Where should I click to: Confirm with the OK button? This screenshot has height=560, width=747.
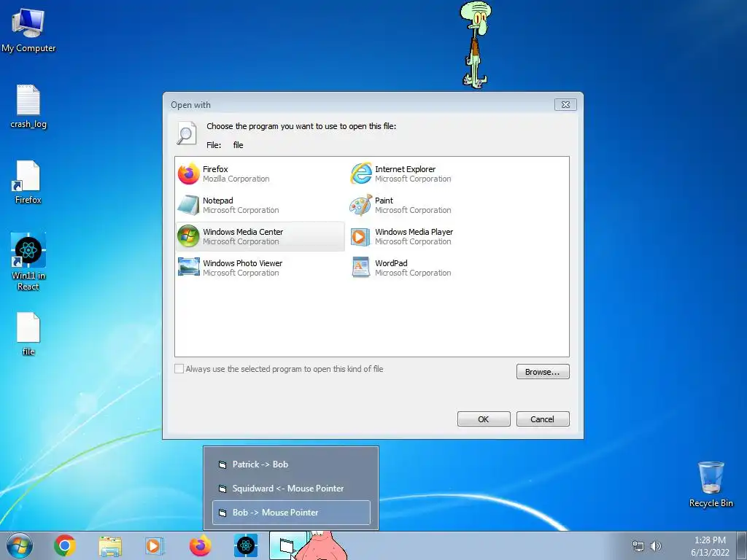pyautogui.click(x=484, y=419)
